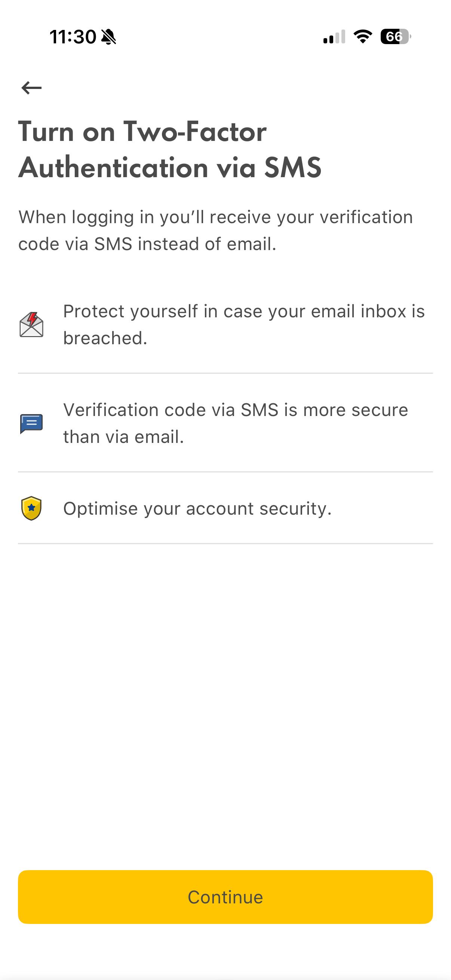Select "Optimise your account security" text
Screen dimensions: 451x980
coord(197,509)
